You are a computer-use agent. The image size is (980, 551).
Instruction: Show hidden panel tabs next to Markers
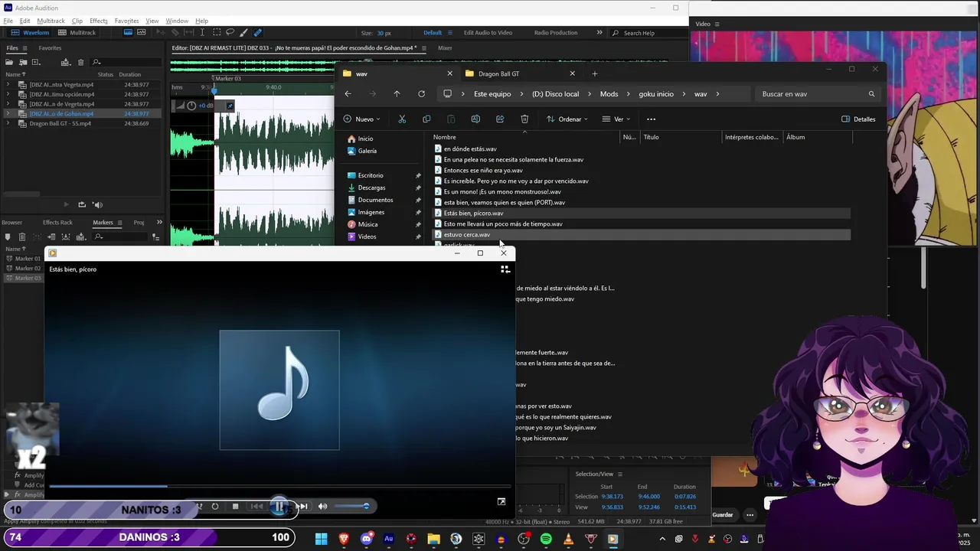coord(159,223)
